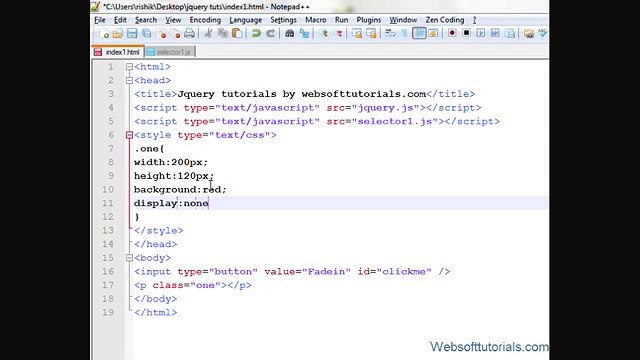Click the Save Recorded Macro icon
640x360 pixels.
(x=509, y=33)
